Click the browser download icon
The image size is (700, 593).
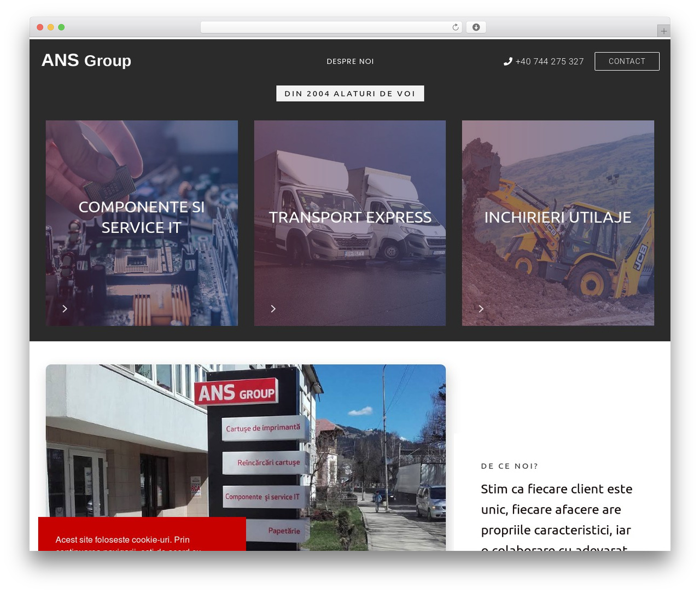(x=476, y=27)
